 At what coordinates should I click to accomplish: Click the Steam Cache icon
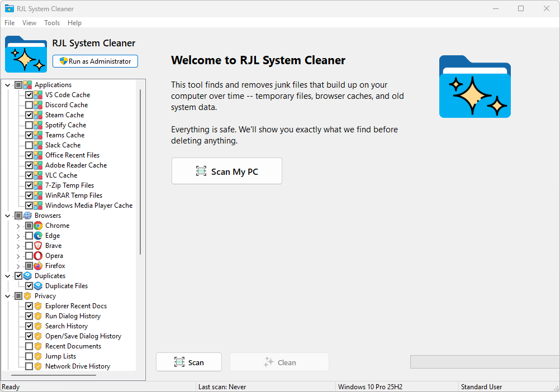pos(37,114)
